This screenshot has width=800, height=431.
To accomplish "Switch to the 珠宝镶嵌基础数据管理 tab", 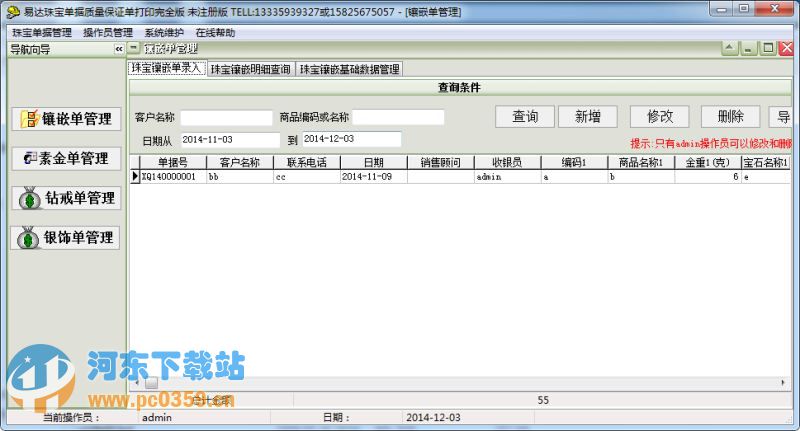I will tap(349, 69).
